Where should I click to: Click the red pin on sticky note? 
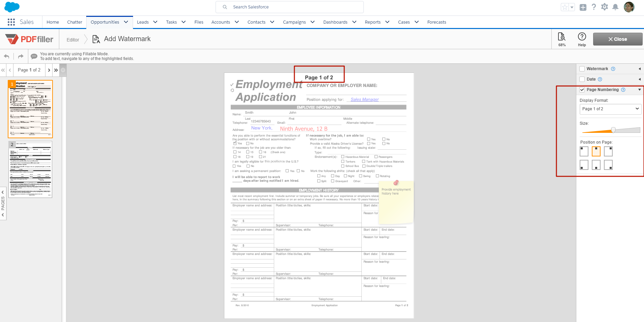pos(396,183)
